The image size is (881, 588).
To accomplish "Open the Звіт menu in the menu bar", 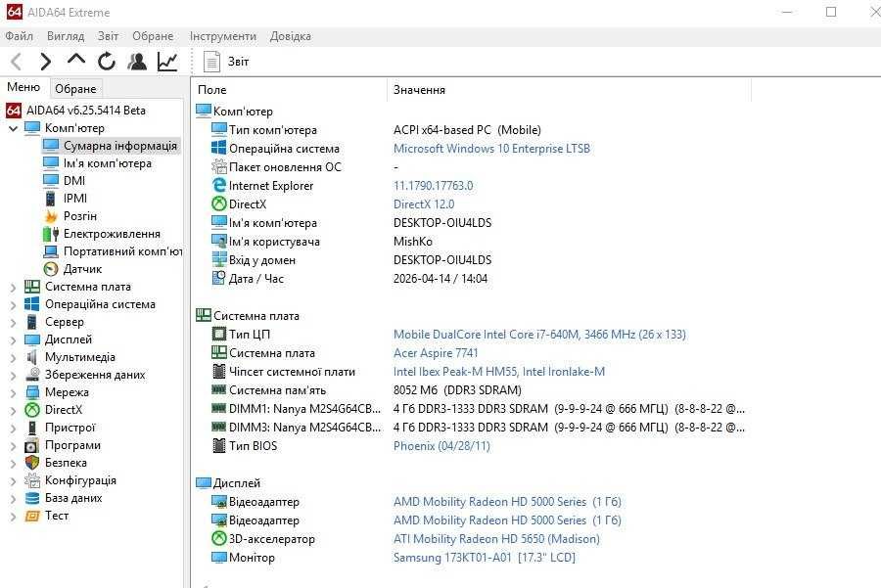I will coord(108,36).
